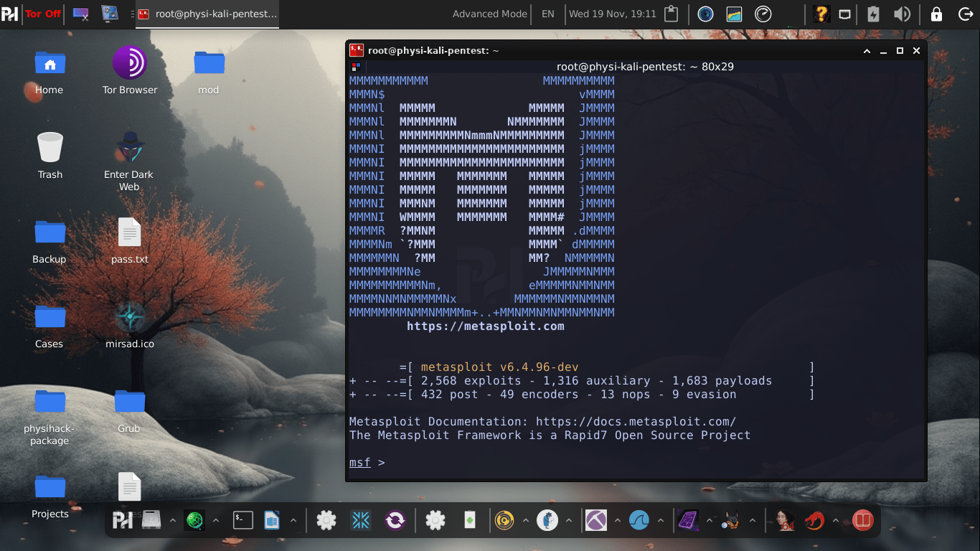Expand the Wireshark dock chevron
The width and height of the screenshot is (980, 551).
click(661, 520)
